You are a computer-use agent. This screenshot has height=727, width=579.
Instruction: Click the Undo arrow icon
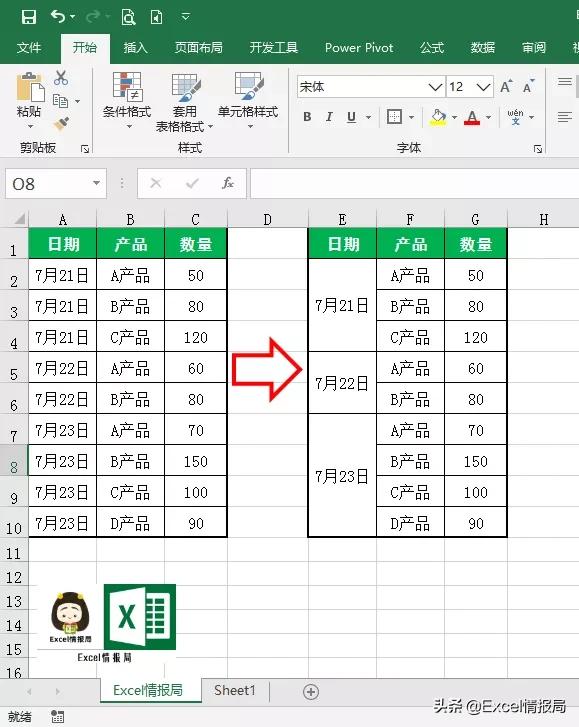pyautogui.click(x=58, y=17)
